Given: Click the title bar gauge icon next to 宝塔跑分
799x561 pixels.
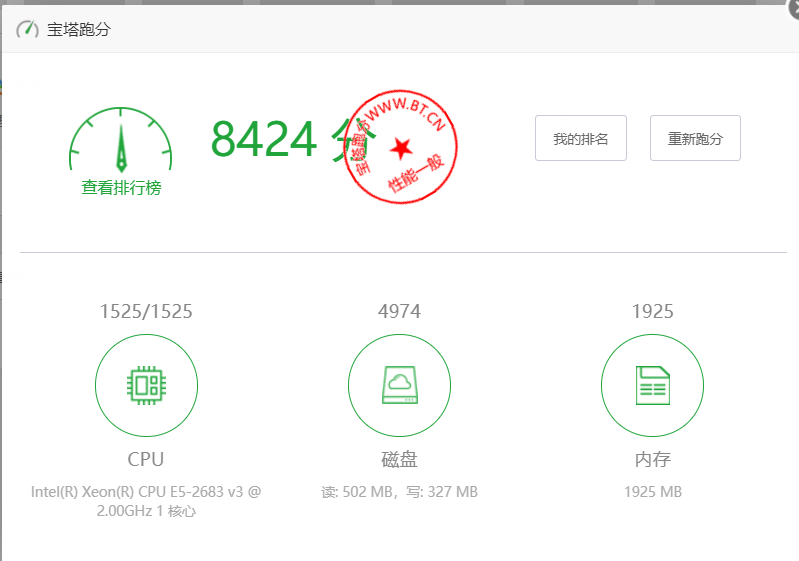Looking at the screenshot, I should coord(27,29).
